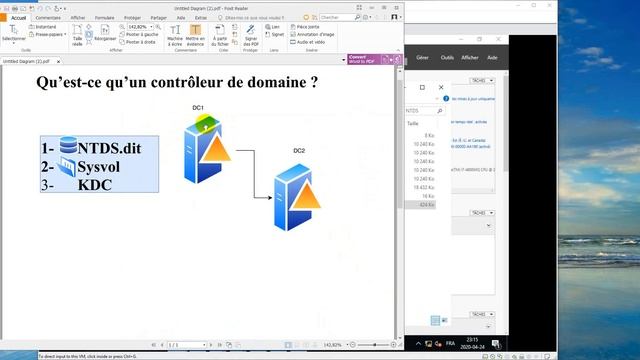640x360 pixels.
Task: Select the Machine à écrire typewriter tool
Action: point(175,35)
